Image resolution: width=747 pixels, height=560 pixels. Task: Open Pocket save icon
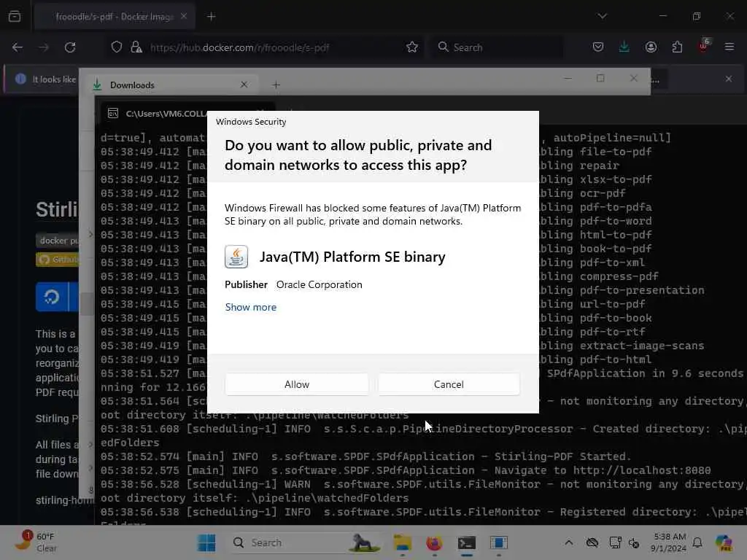(x=598, y=47)
